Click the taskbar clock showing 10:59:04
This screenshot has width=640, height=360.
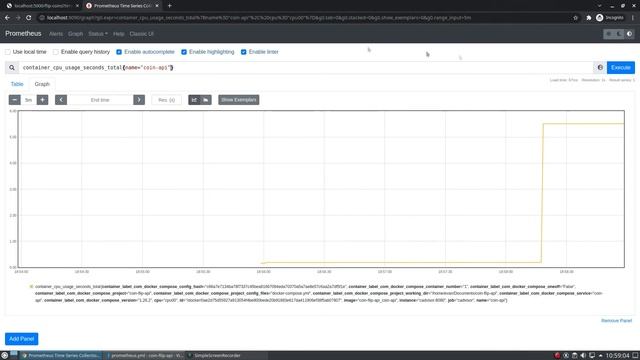pos(618,356)
